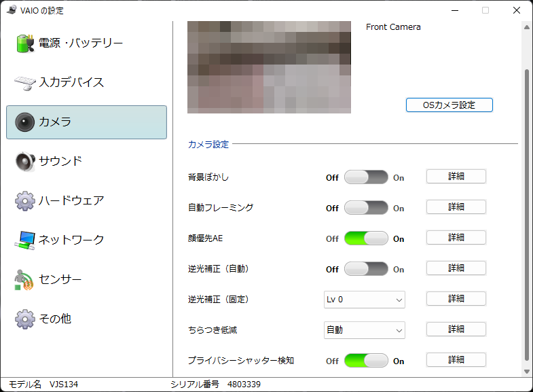Image resolution: width=533 pixels, height=392 pixels.
Task: Open the ネットワーク section
Action: coord(86,240)
